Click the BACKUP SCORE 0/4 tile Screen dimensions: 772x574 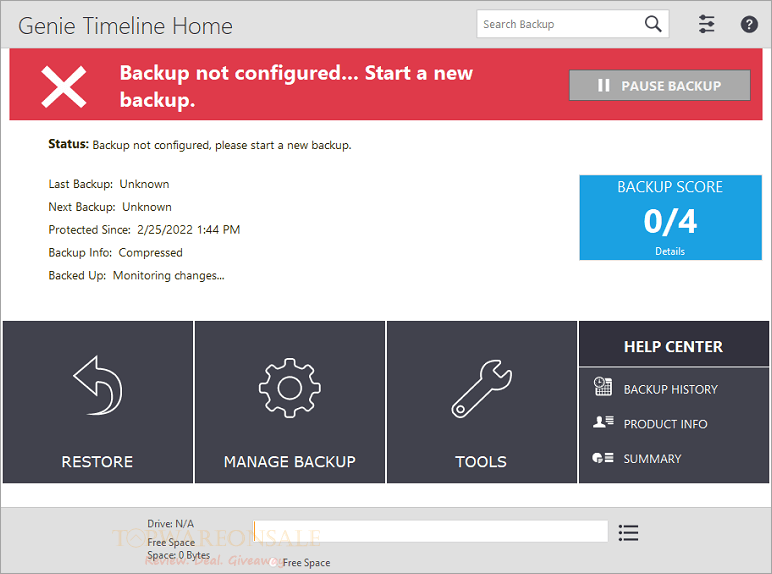click(x=670, y=217)
